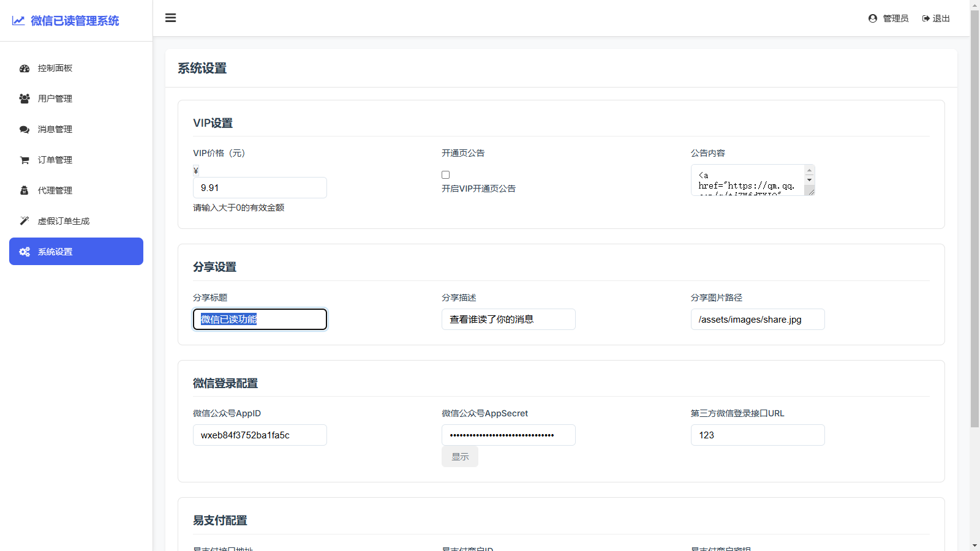This screenshot has height=551, width=980.
Task: Click the VIP价格 input field
Action: [x=260, y=188]
